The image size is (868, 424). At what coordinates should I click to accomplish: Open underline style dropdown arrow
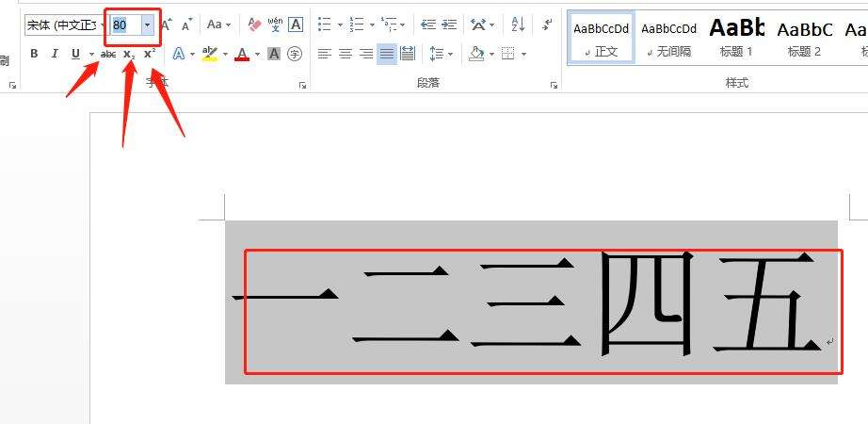click(x=91, y=55)
